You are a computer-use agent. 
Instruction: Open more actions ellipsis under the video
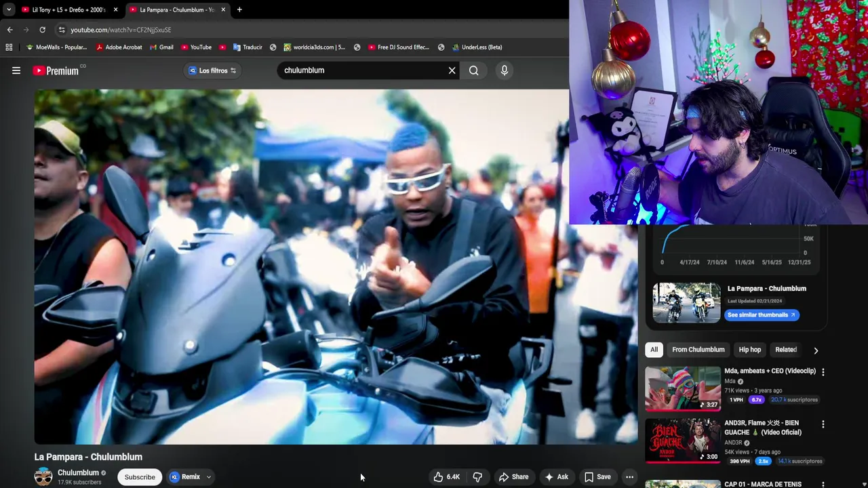point(629,477)
